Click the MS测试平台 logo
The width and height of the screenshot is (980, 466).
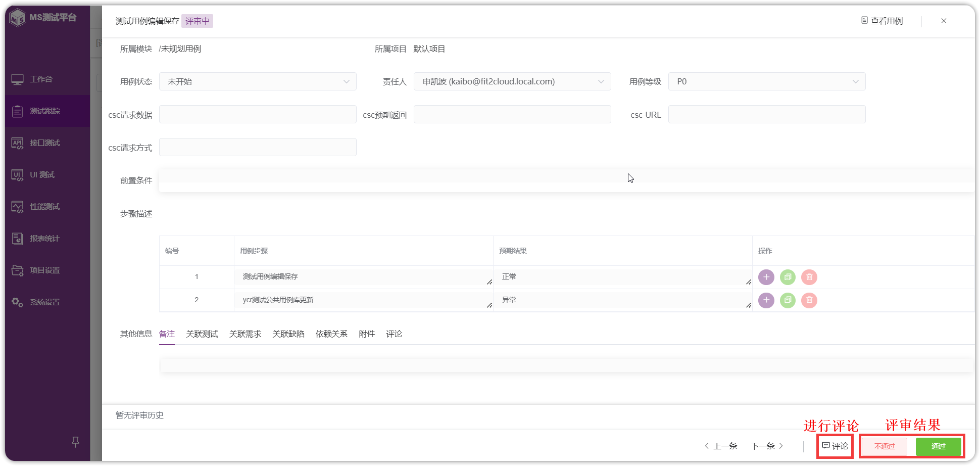tap(43, 18)
